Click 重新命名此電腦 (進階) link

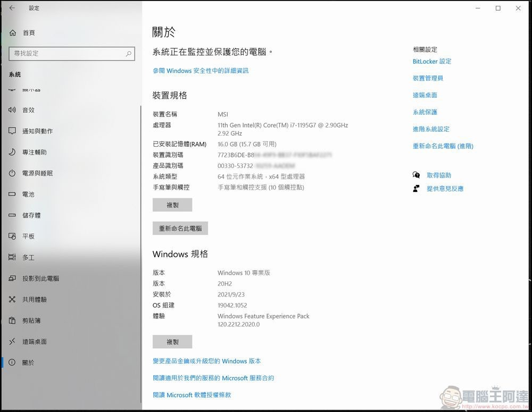(443, 146)
